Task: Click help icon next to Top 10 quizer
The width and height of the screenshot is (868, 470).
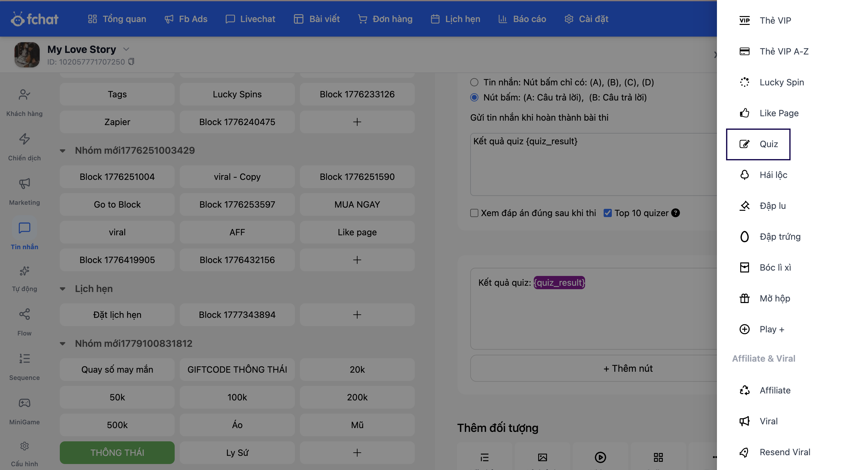Action: pos(675,213)
